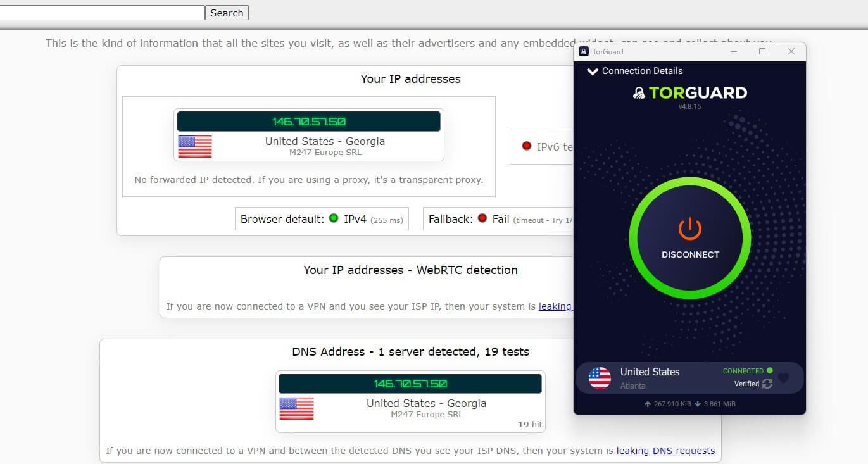Select the United States server name in TorGuard
This screenshot has width=868, height=464.
pos(650,372)
